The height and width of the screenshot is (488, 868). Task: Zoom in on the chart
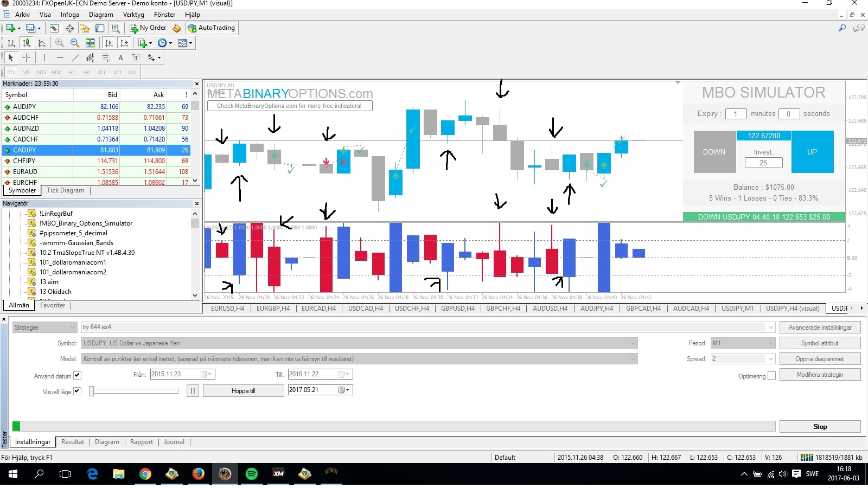(x=60, y=43)
